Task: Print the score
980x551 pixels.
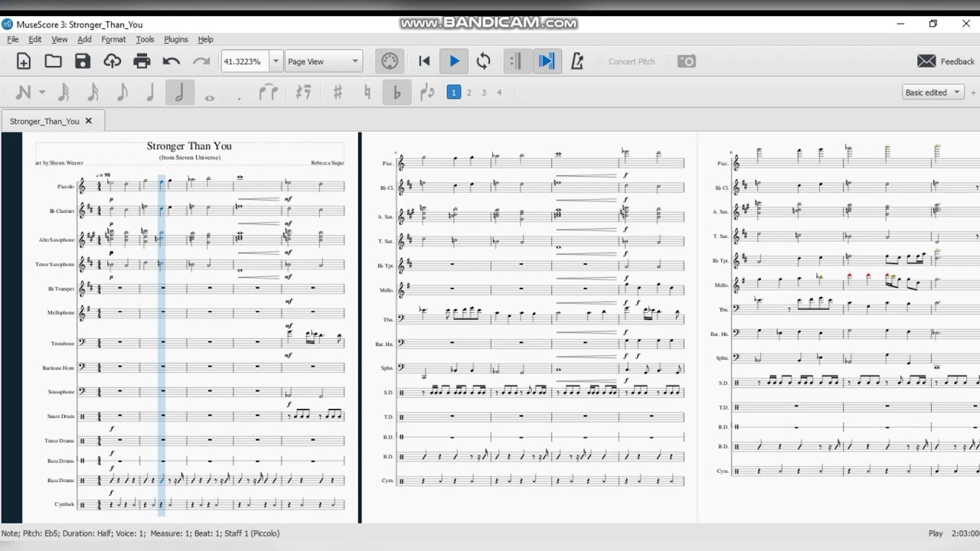Action: [x=142, y=61]
